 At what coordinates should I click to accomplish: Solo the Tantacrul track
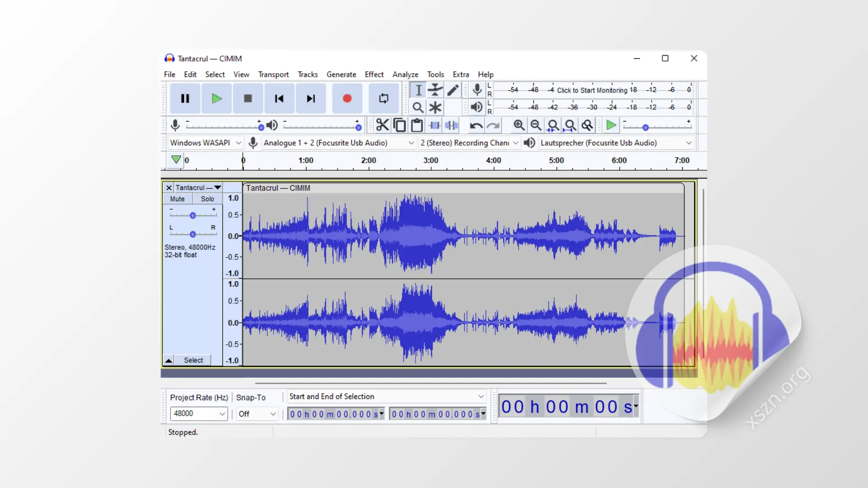click(x=207, y=199)
